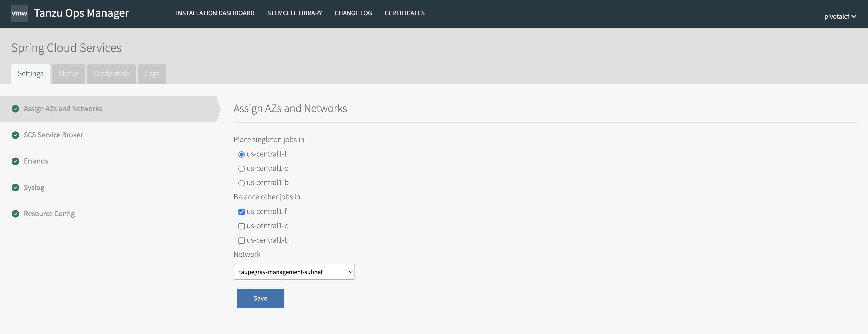Click the Tanzu Ops Manager title link

click(81, 13)
